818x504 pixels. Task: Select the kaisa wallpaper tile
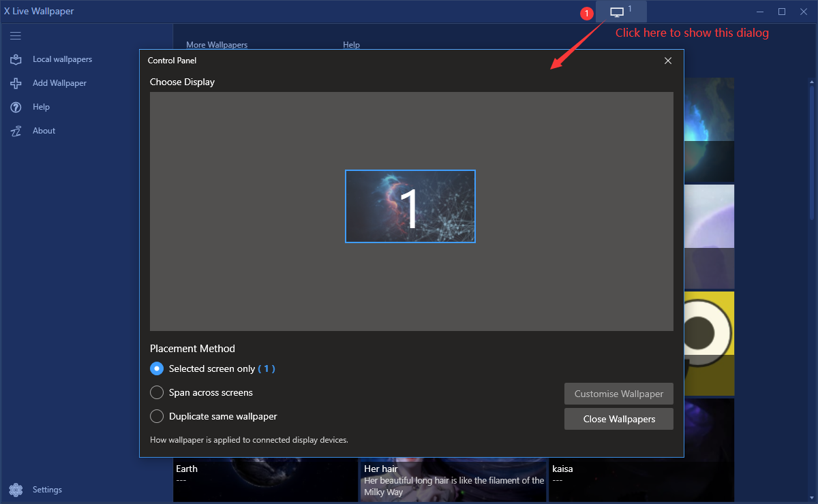tap(641, 480)
